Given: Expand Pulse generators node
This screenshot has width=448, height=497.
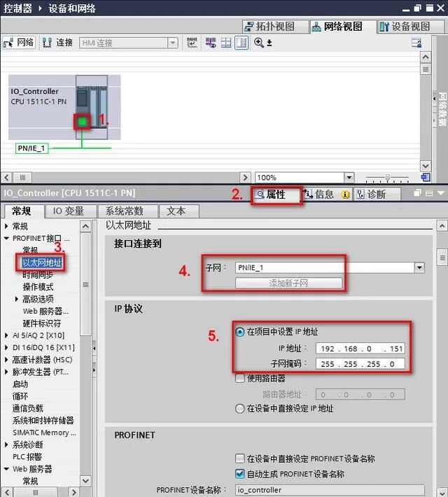Looking at the screenshot, I should pyautogui.click(x=6, y=372).
